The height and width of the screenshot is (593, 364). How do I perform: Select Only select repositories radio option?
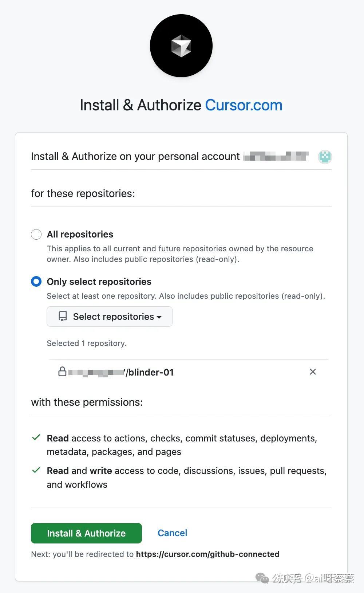(x=36, y=282)
